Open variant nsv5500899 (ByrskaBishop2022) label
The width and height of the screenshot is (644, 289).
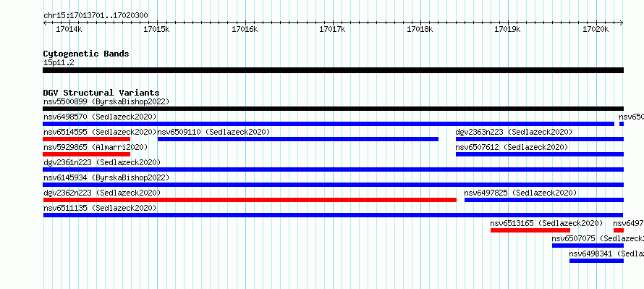(106, 101)
